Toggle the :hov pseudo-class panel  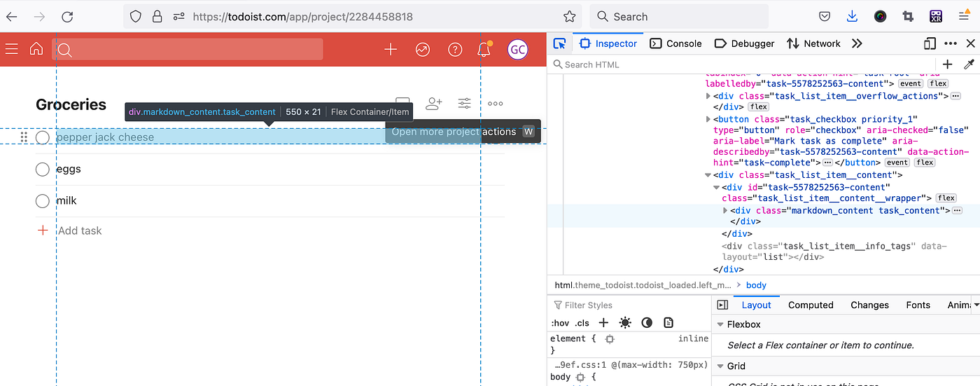(560, 323)
